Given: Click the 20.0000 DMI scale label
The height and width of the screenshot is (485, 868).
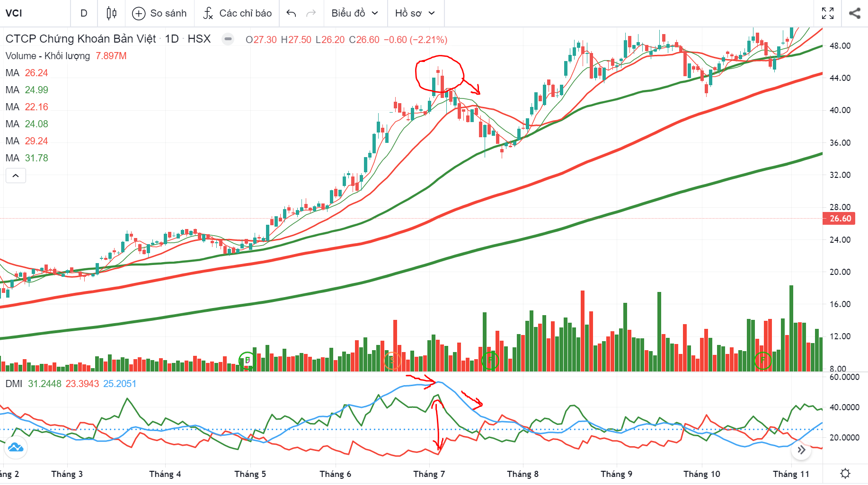Looking at the screenshot, I should point(844,438).
